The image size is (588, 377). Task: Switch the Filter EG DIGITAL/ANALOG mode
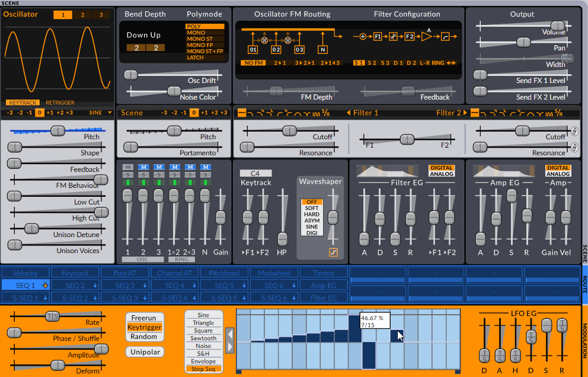click(x=442, y=171)
